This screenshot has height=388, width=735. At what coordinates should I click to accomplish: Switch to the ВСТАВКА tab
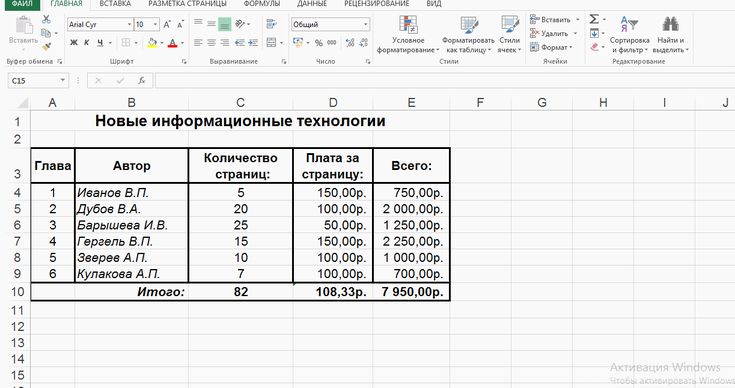pyautogui.click(x=115, y=4)
